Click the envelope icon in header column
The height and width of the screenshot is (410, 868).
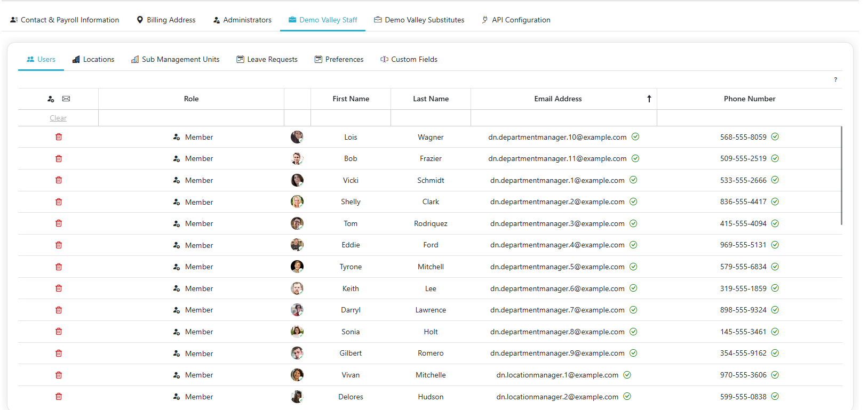[x=66, y=99]
